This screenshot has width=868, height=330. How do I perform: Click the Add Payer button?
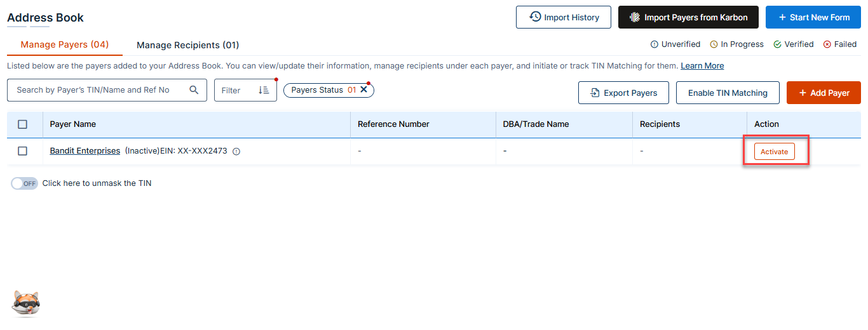[824, 93]
